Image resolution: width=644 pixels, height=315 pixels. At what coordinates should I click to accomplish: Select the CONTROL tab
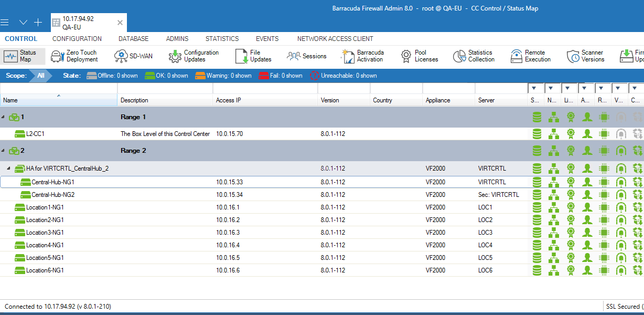coord(21,39)
